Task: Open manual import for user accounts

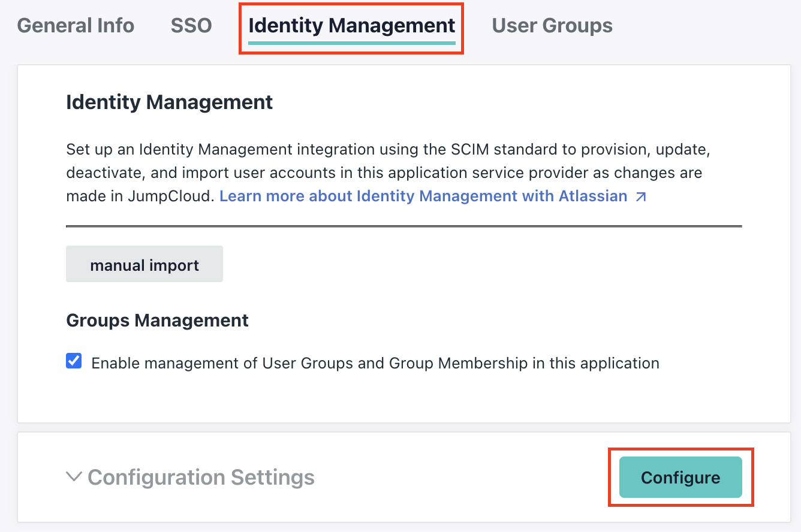Action: pos(144,264)
